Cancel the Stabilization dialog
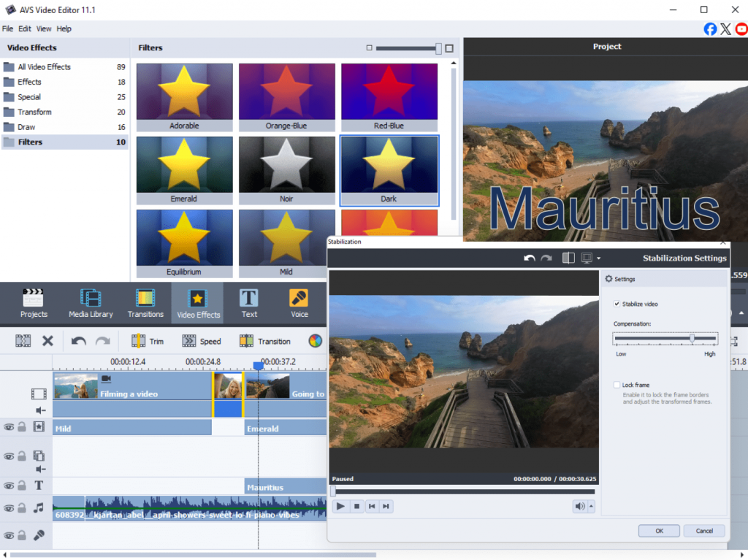Viewport: 748px width, 560px height. [704, 531]
